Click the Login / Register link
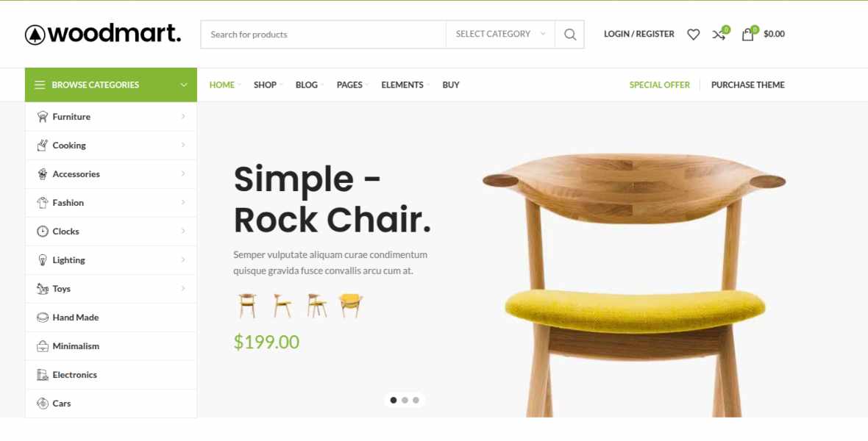The image size is (868, 441). coord(638,34)
